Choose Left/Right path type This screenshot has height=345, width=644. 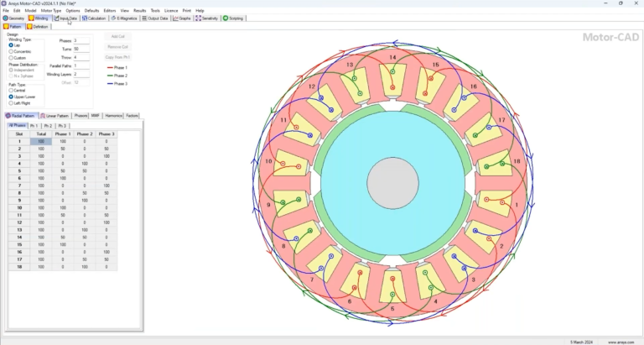(11, 102)
